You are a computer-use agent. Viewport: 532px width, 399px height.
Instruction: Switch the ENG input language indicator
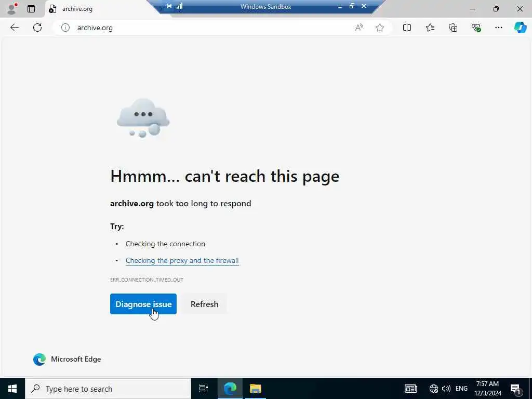[x=461, y=389]
